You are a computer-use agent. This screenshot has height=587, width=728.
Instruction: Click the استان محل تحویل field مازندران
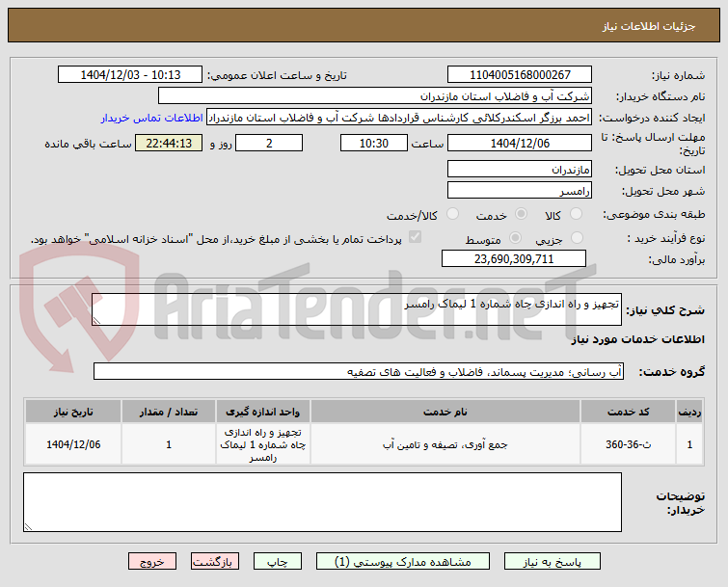click(x=520, y=170)
